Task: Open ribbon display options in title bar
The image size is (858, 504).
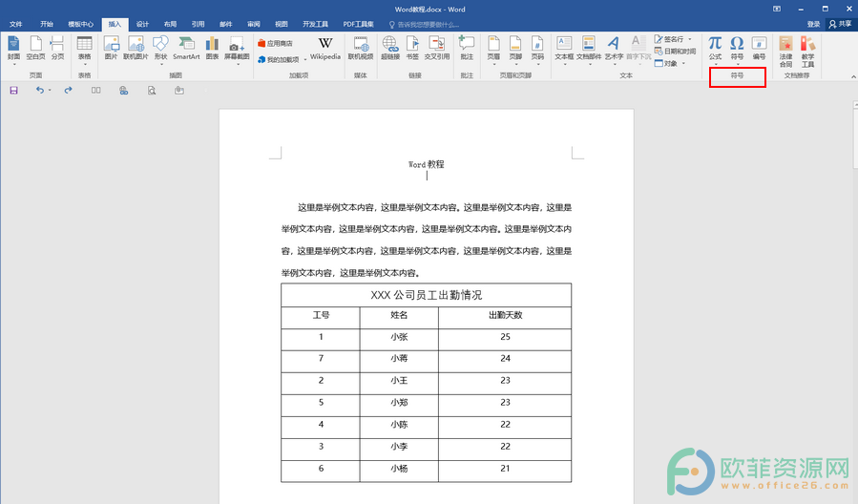Action: point(777,9)
